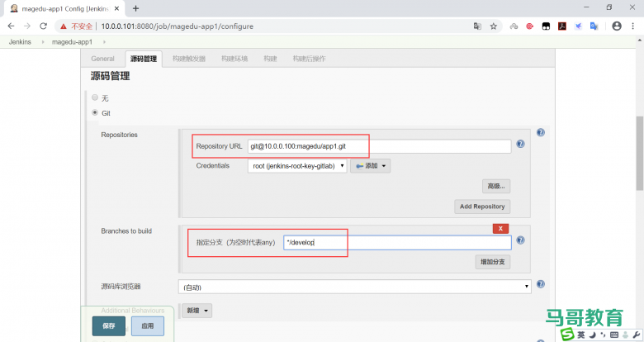The width and height of the screenshot is (644, 342).
Task: Close the magedu-app1 Config tab
Action: 116,8
